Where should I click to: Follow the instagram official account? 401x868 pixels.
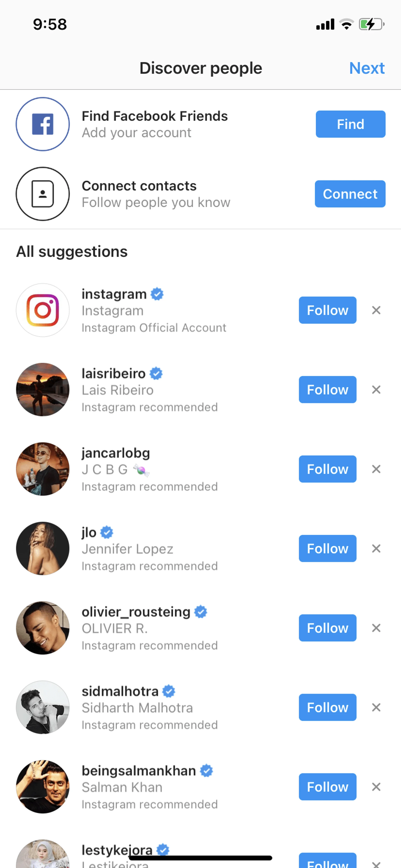327,310
